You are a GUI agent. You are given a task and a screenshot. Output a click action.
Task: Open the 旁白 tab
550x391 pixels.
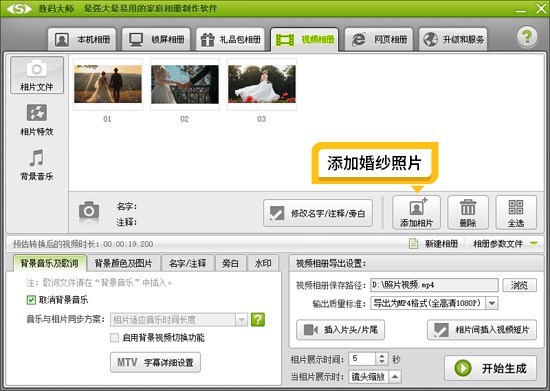point(230,263)
